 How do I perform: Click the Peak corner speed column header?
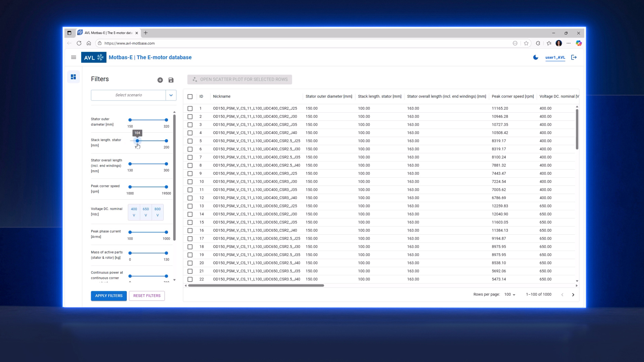click(x=512, y=97)
